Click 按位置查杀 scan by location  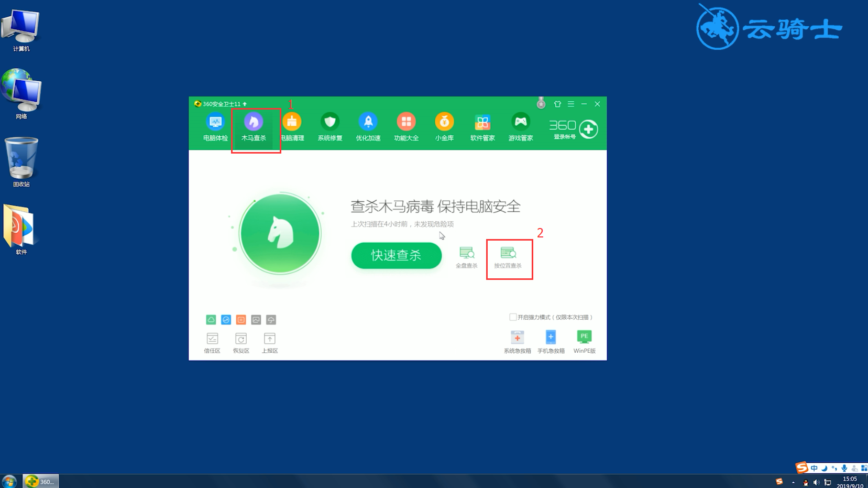click(509, 257)
